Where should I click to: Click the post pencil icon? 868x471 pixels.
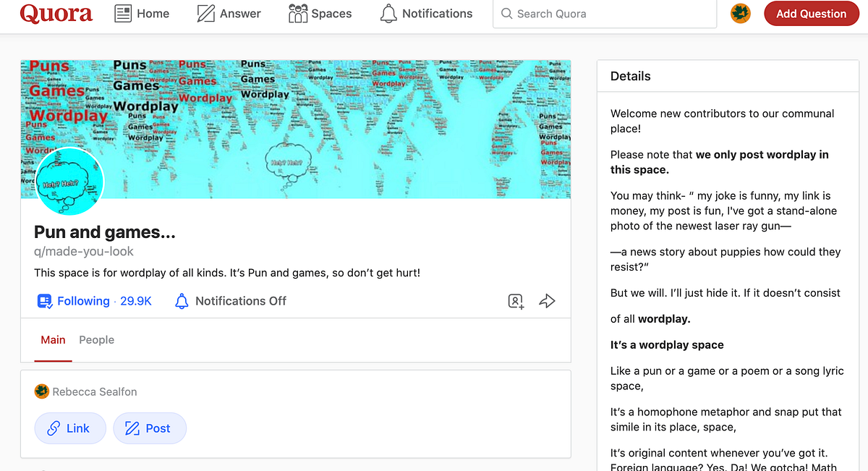tap(132, 428)
